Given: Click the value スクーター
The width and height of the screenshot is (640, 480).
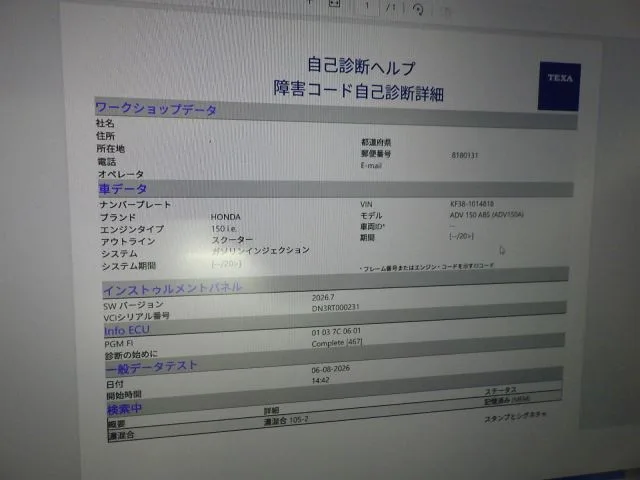Looking at the screenshot, I should point(233,240).
